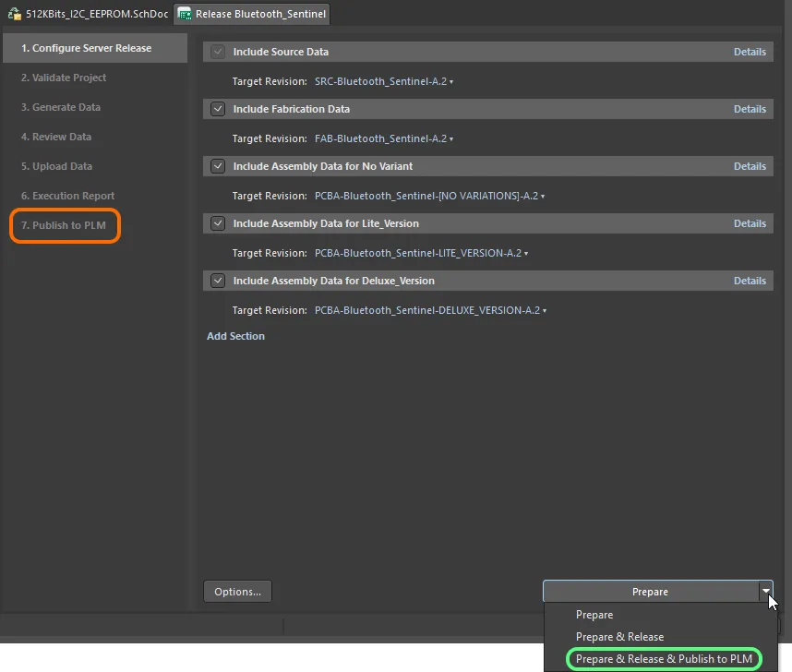This screenshot has width=792, height=672.
Task: Toggle the Include Source Data checkbox
Action: coord(218,52)
